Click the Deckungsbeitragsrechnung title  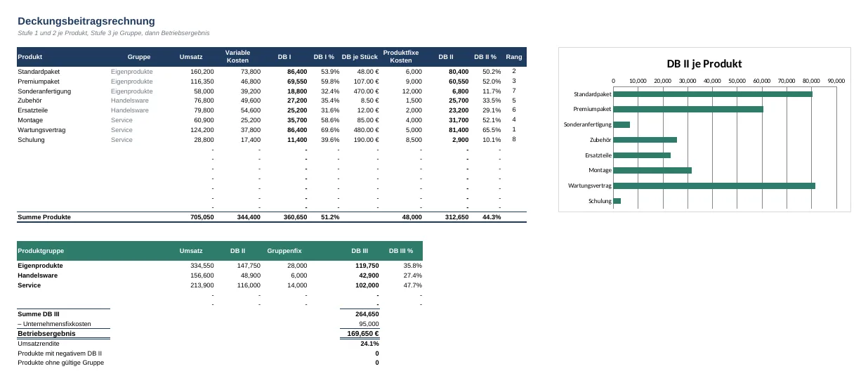pos(86,21)
